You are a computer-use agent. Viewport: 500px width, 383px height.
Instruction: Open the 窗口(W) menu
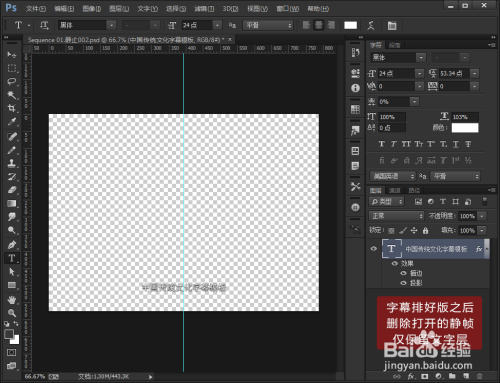[x=288, y=9]
